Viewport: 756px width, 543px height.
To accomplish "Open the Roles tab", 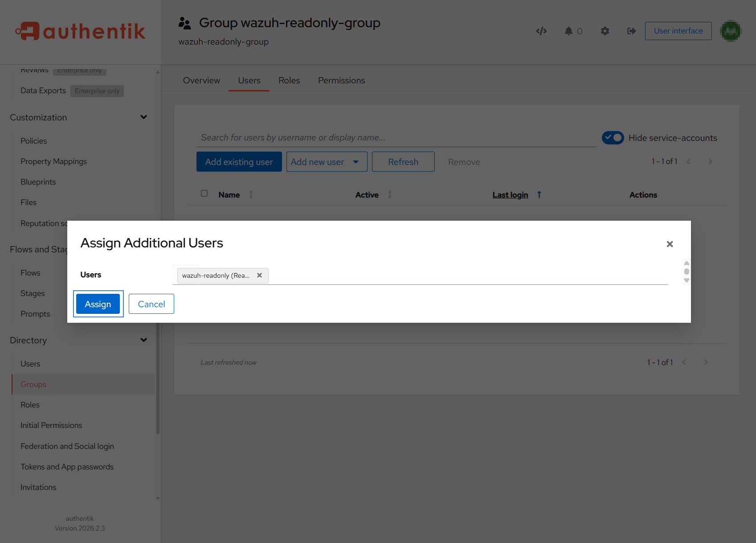I will tap(289, 80).
